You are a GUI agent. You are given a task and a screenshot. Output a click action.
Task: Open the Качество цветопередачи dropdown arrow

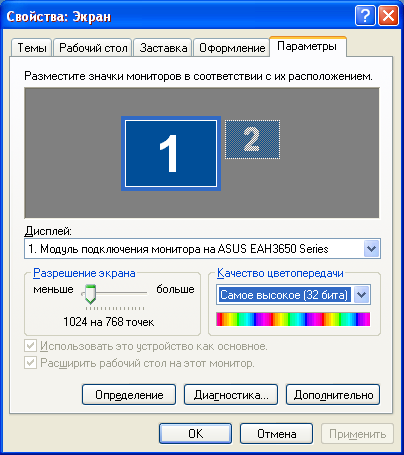[x=362, y=295]
